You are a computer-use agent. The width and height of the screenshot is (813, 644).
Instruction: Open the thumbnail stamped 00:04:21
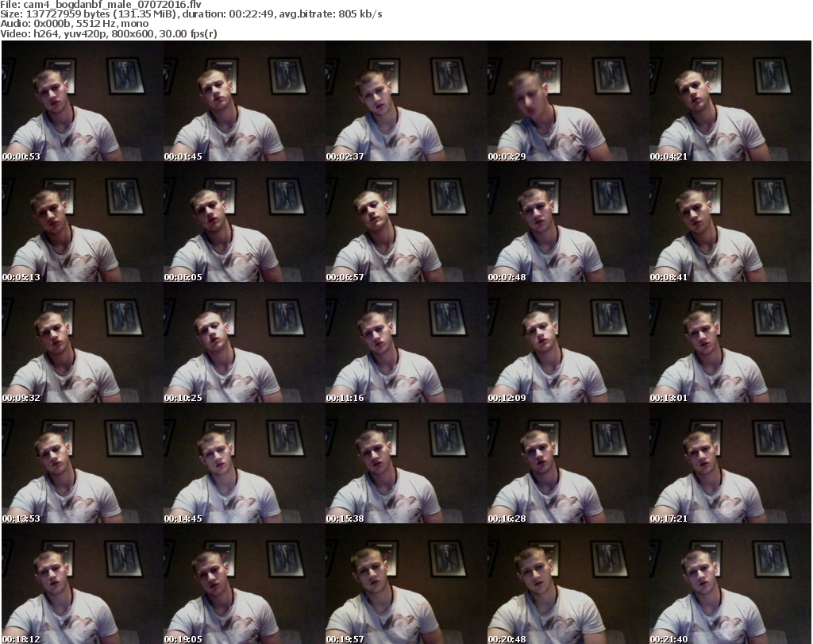point(730,101)
